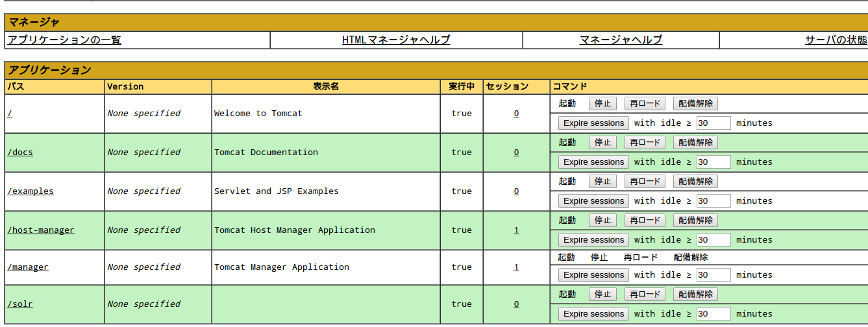
Task: Open アプリケーションの一覧 link
Action: pyautogui.click(x=64, y=40)
